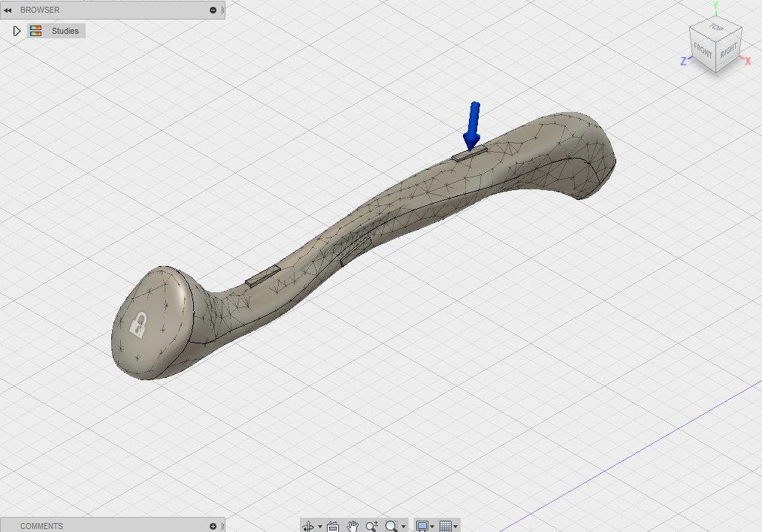Click the BROWSER panel title

pos(40,10)
